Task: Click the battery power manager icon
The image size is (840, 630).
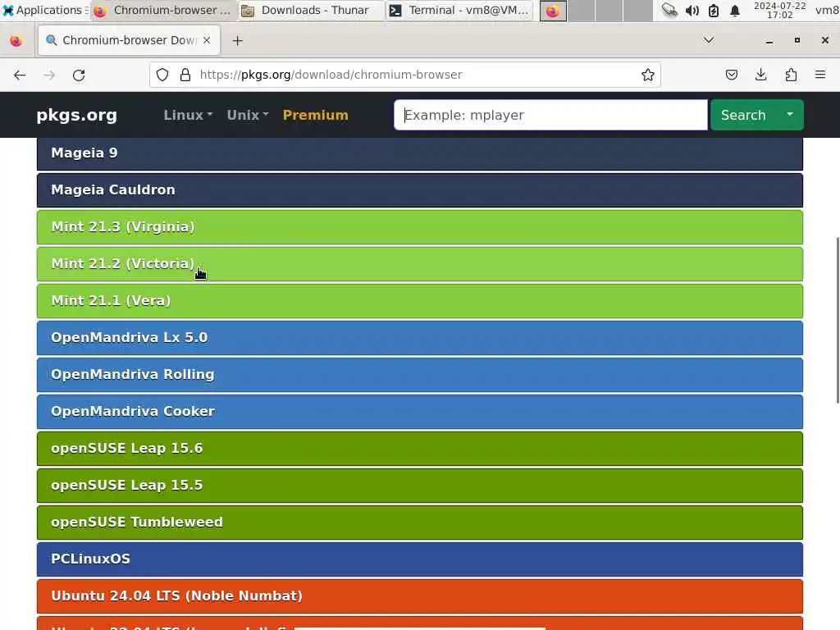Action: point(714,10)
